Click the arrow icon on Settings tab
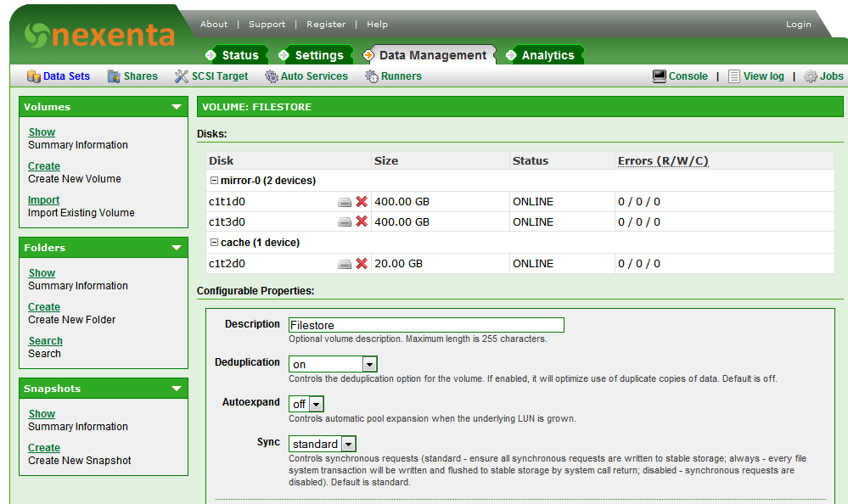This screenshot has width=848, height=504. 284,55
